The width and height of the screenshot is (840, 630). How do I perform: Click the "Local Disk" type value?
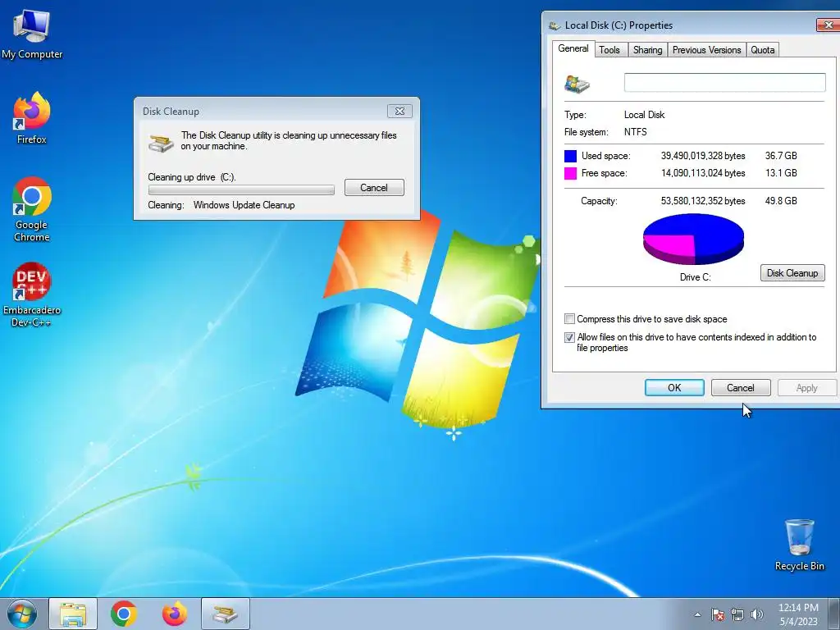645,115
